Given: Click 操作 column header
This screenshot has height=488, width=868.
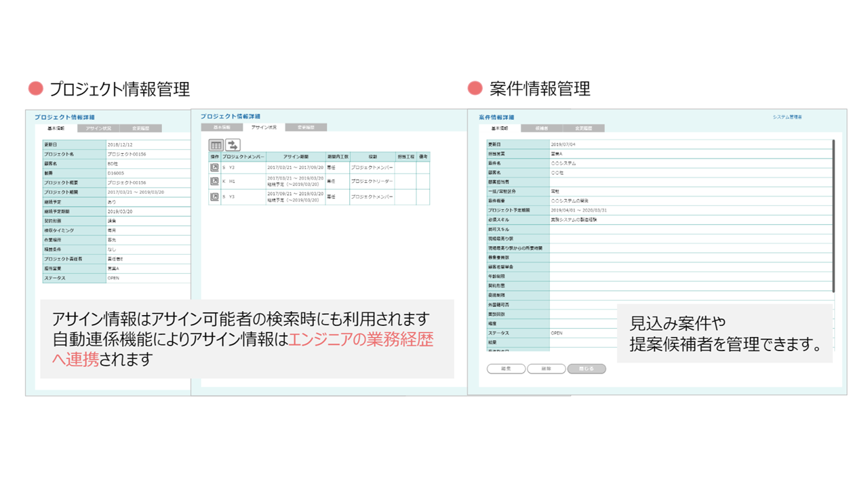Looking at the screenshot, I should [x=214, y=157].
